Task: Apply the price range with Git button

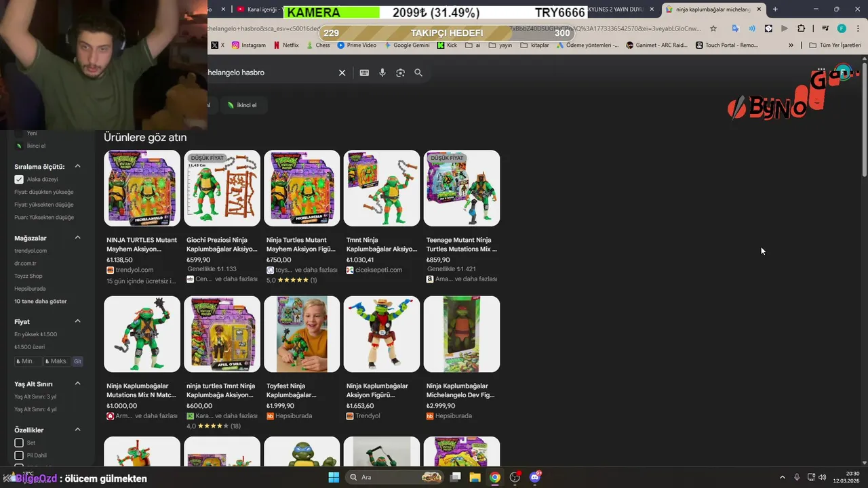Action: pos(77,361)
